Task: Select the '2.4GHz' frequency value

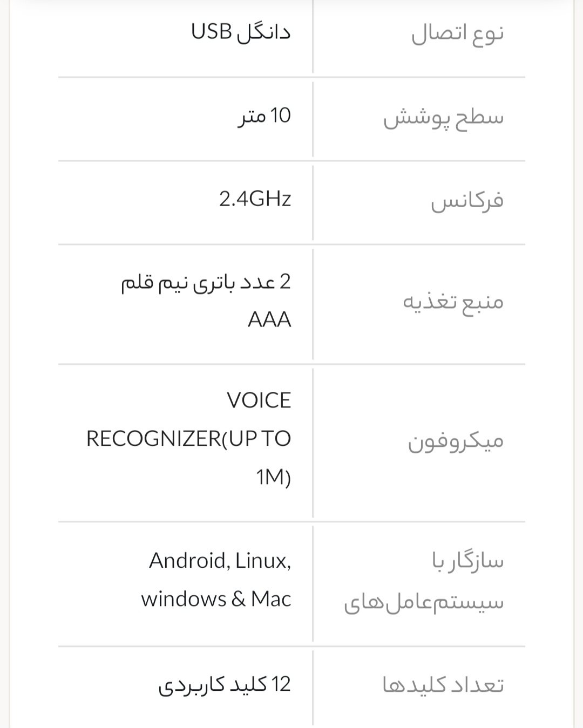Action: [x=255, y=199]
